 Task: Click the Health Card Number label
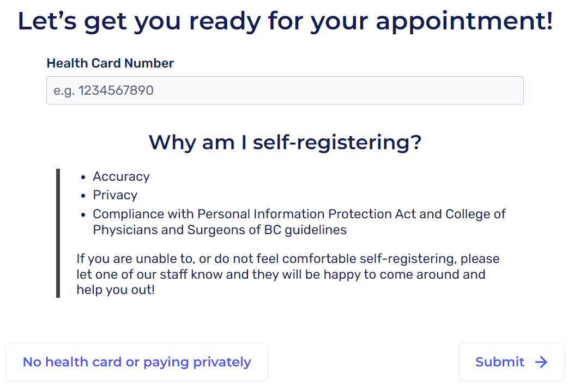pyautogui.click(x=110, y=63)
